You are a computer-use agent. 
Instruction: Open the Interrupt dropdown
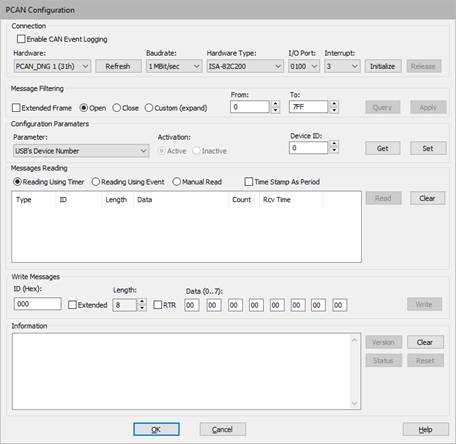point(342,66)
